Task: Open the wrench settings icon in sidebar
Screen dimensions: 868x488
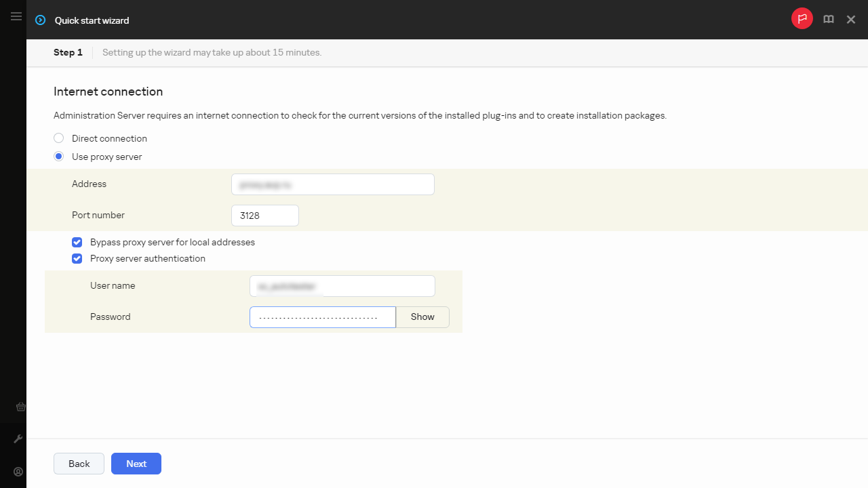Action: tap(18, 439)
